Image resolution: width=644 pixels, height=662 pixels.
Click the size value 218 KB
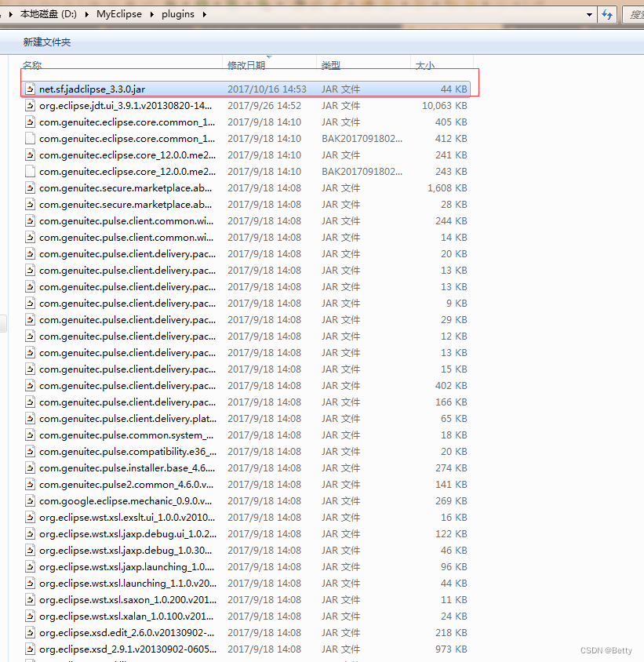click(x=451, y=632)
